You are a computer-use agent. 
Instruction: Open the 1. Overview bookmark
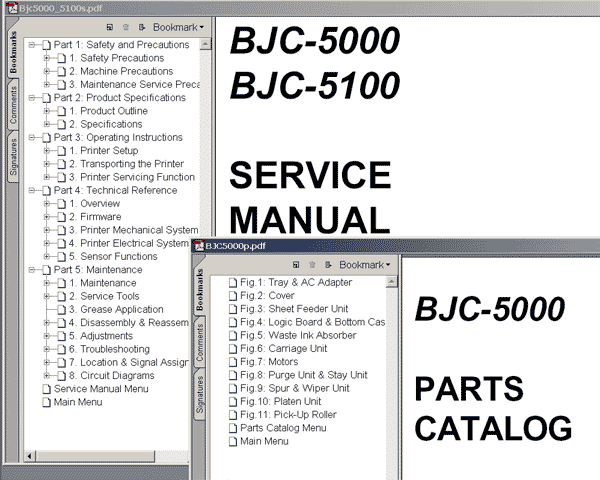click(95, 204)
